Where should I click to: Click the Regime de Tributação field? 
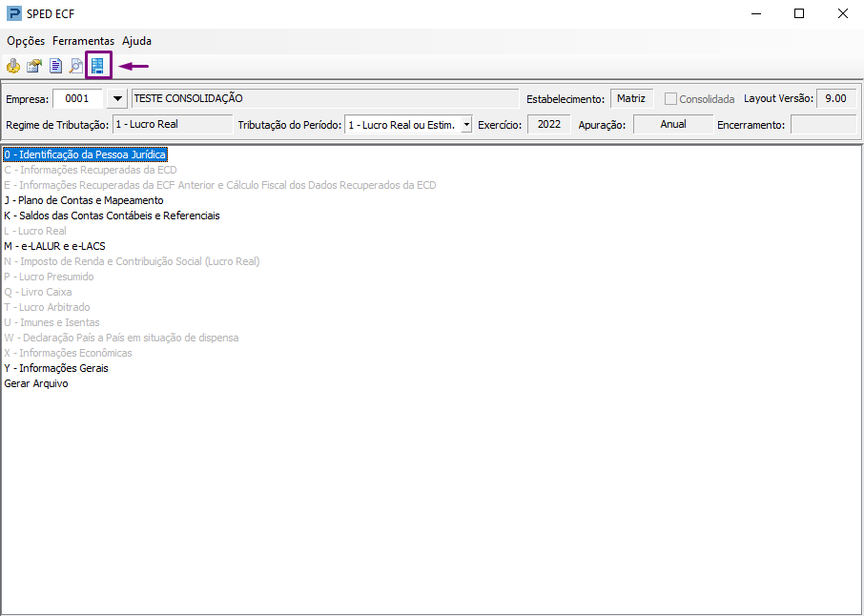click(x=173, y=125)
